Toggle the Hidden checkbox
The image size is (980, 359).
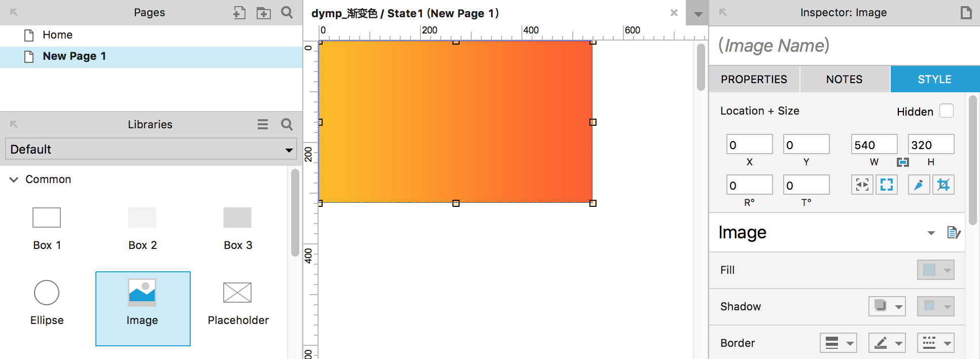(947, 111)
